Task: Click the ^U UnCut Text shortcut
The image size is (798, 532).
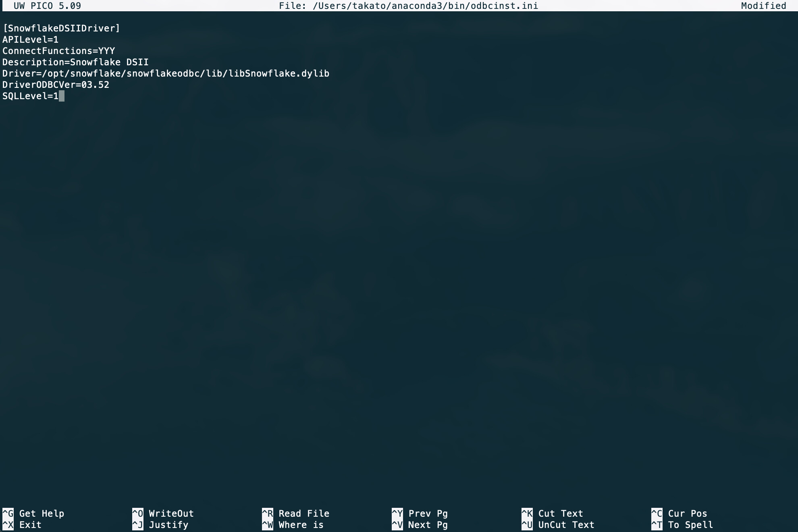Action: click(558, 525)
